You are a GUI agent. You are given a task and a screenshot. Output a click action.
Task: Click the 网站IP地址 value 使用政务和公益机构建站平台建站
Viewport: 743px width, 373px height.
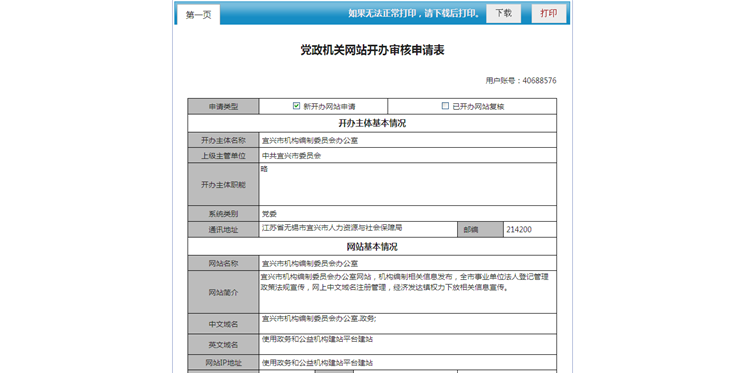click(x=317, y=363)
